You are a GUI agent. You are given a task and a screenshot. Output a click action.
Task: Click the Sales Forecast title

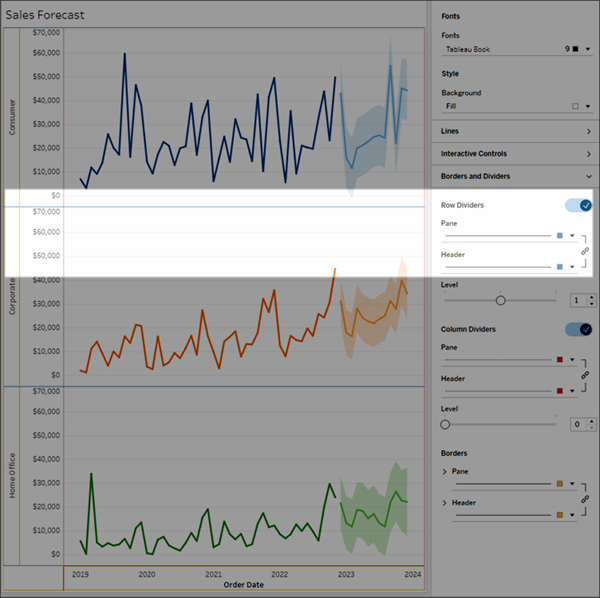[45, 15]
